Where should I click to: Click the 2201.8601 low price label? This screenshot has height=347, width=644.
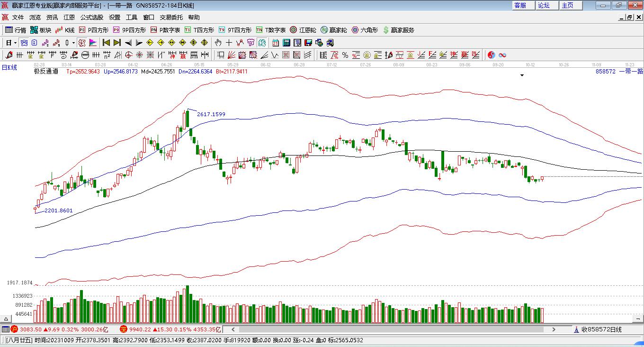pos(59,210)
